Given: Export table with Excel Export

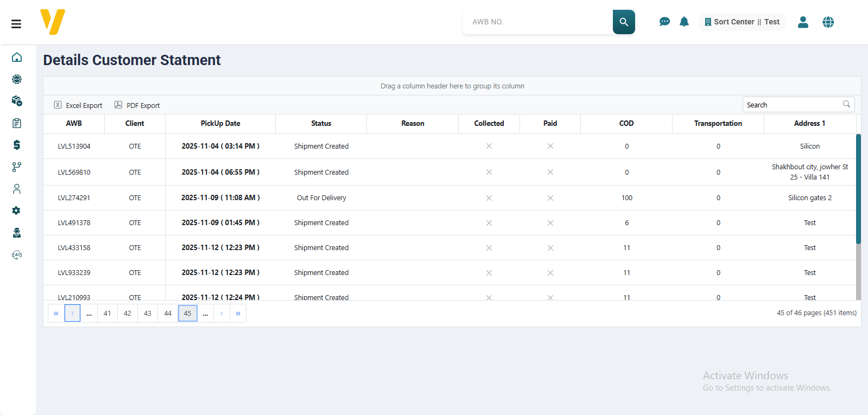Looking at the screenshot, I should click(x=78, y=105).
